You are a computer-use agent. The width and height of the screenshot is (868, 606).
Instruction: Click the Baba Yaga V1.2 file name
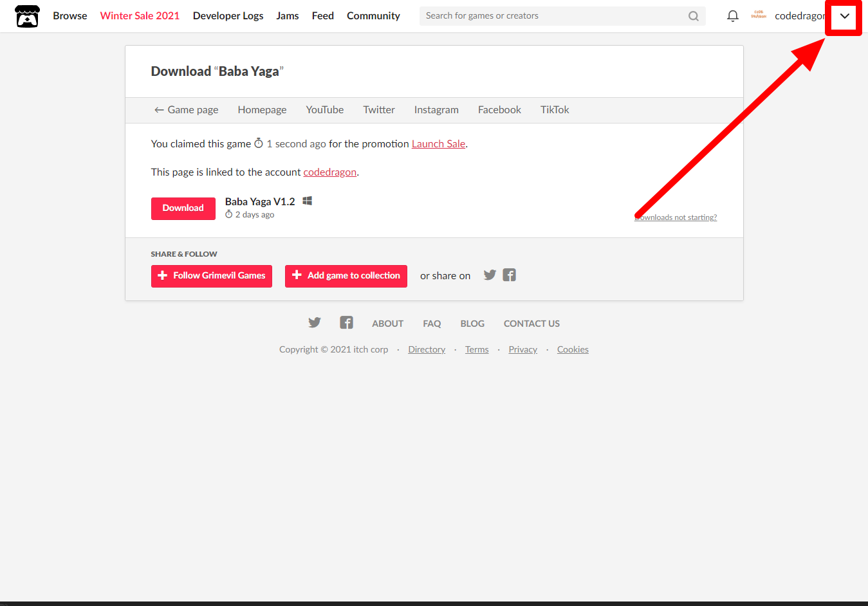(260, 201)
